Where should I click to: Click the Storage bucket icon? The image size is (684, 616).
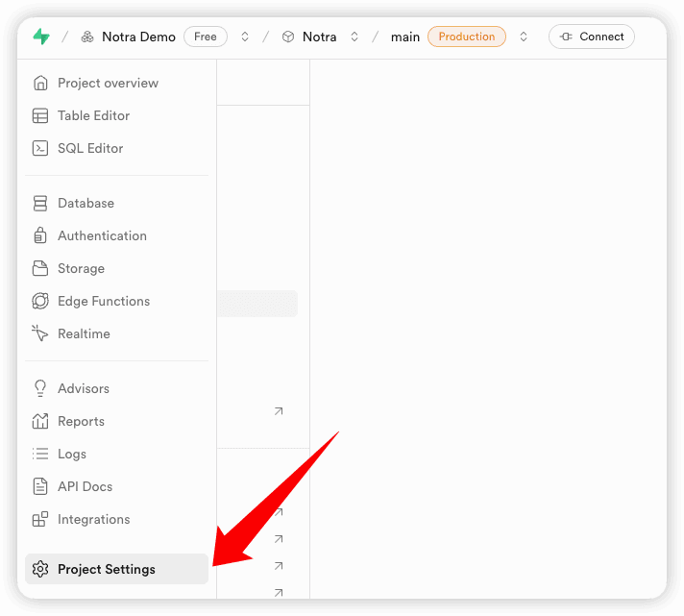(40, 269)
